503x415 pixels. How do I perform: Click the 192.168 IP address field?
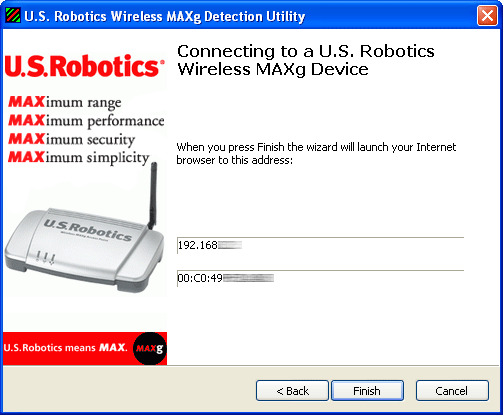click(320, 246)
